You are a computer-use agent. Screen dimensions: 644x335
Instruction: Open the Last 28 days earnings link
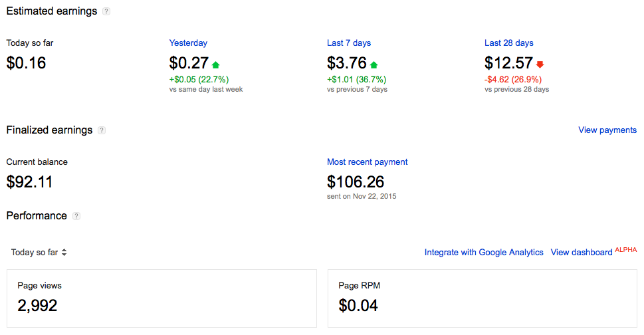(x=509, y=43)
